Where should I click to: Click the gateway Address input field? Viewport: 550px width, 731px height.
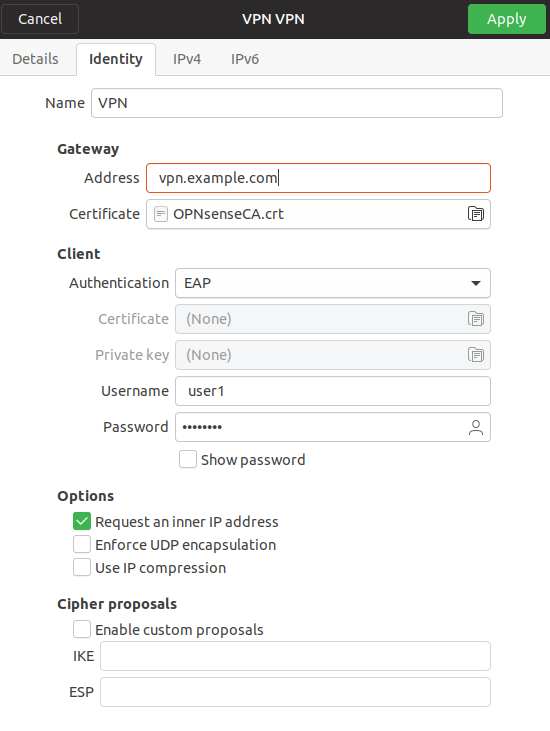pos(318,178)
